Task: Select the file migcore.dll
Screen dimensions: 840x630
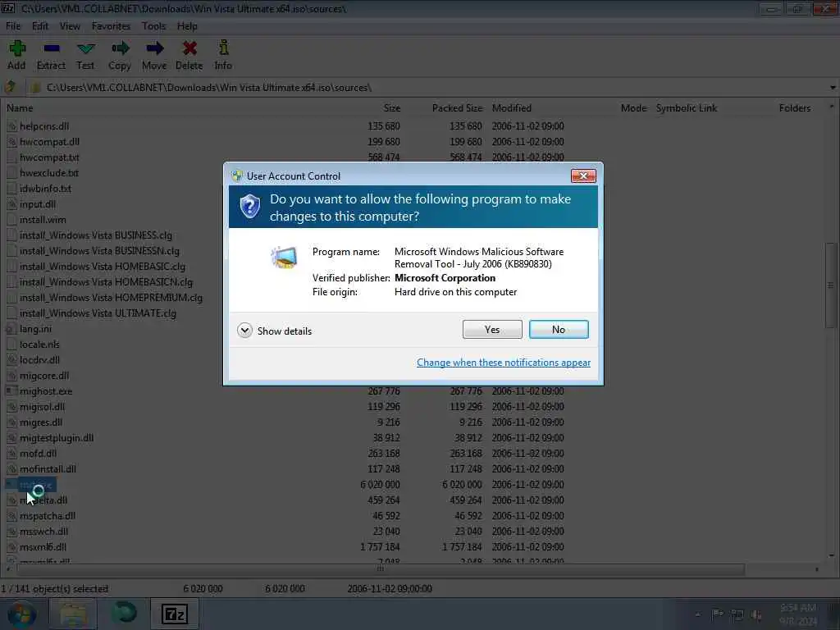Action: pyautogui.click(x=44, y=376)
